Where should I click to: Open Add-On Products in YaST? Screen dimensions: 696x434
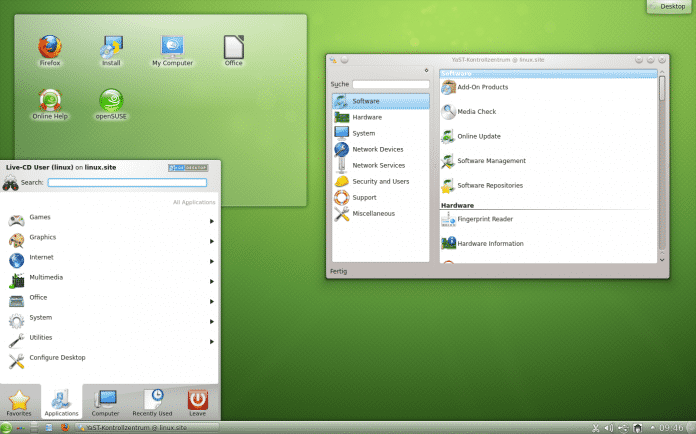click(x=482, y=87)
